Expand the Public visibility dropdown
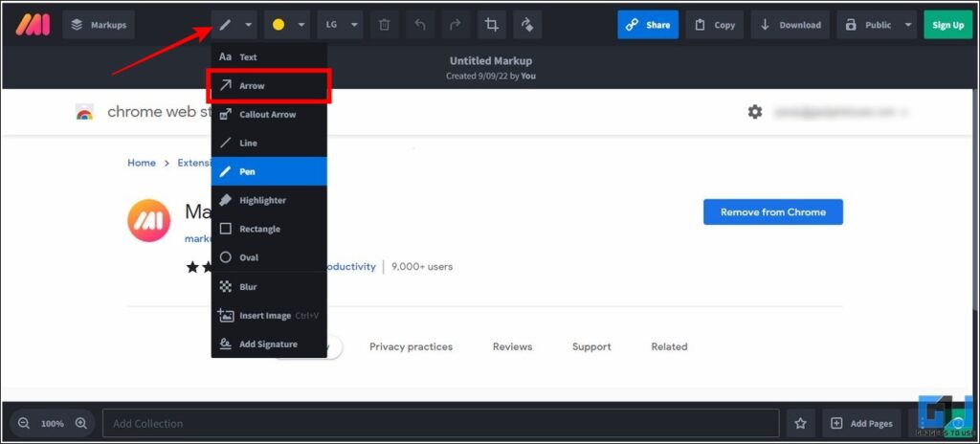The image size is (980, 444). [907, 25]
